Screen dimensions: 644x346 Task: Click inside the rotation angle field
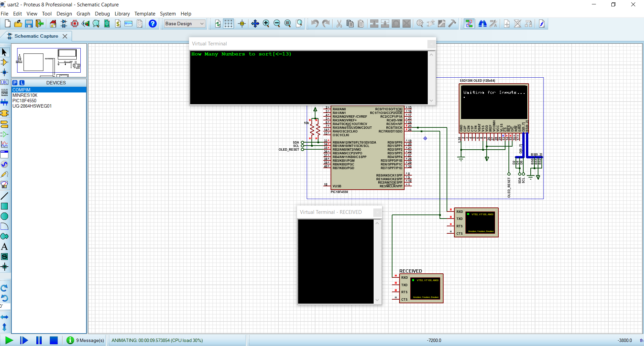(5, 306)
